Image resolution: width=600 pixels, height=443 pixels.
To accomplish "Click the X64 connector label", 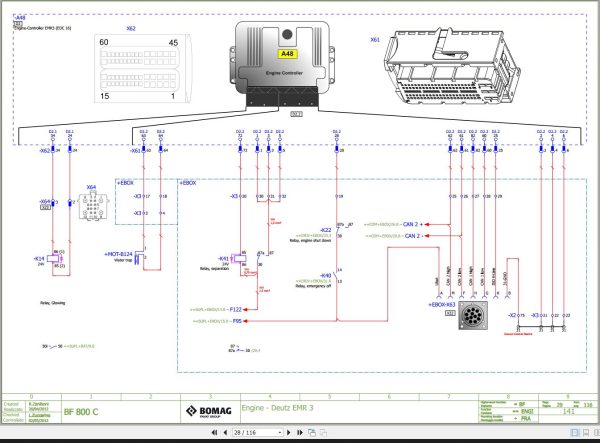I will tap(91, 187).
